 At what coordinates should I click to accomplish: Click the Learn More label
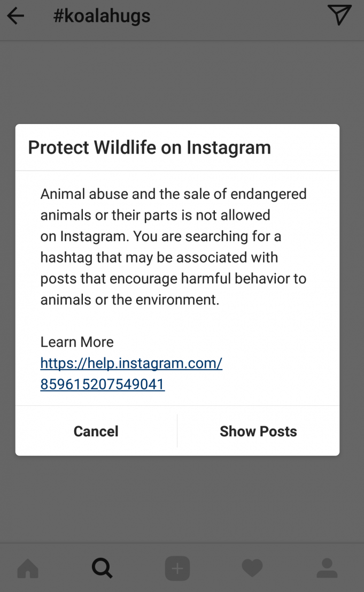click(x=77, y=342)
